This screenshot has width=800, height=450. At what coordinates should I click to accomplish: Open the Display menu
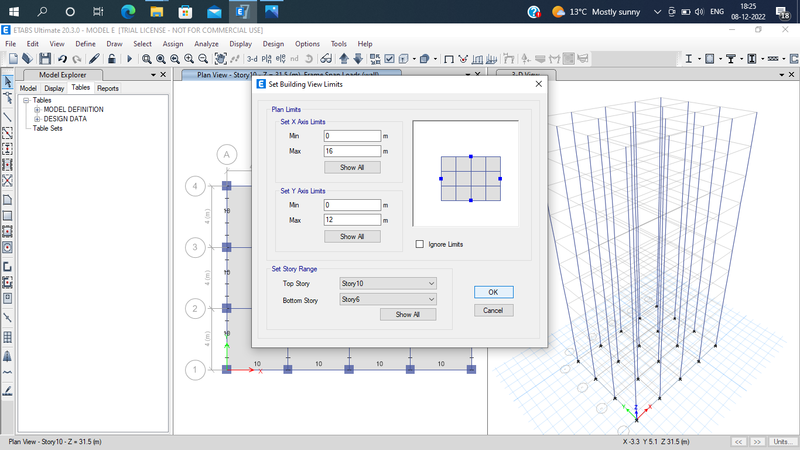point(240,44)
